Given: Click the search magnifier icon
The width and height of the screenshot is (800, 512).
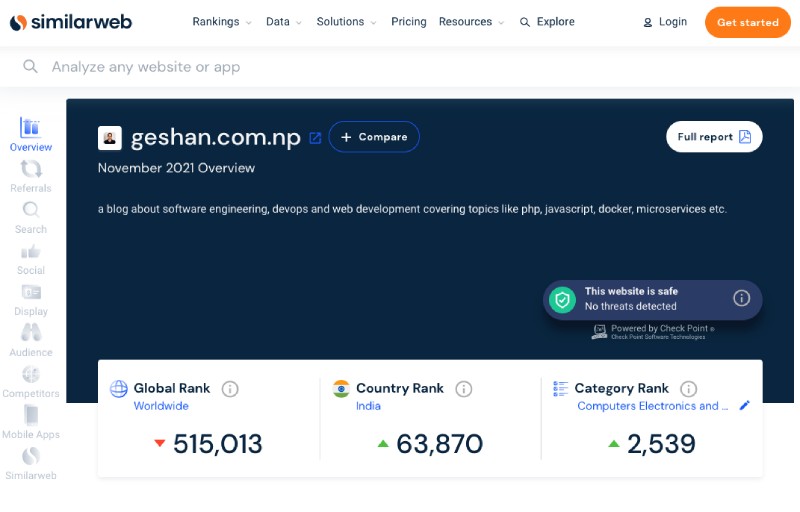Looking at the screenshot, I should click(30, 66).
